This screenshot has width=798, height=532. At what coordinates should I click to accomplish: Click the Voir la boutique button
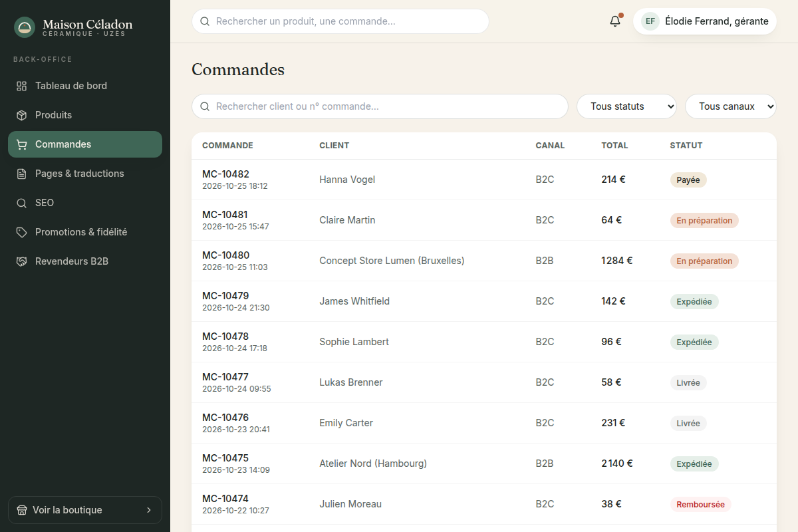point(85,510)
